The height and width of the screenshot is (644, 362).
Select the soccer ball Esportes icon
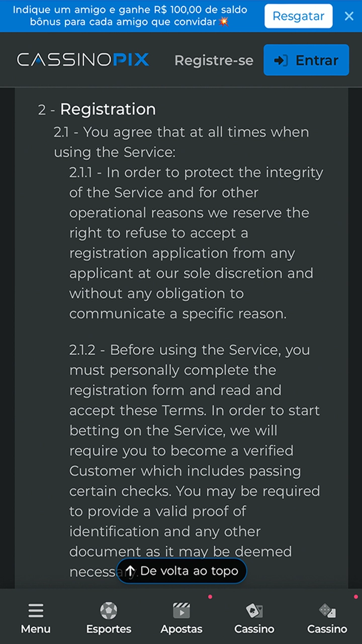(x=109, y=611)
